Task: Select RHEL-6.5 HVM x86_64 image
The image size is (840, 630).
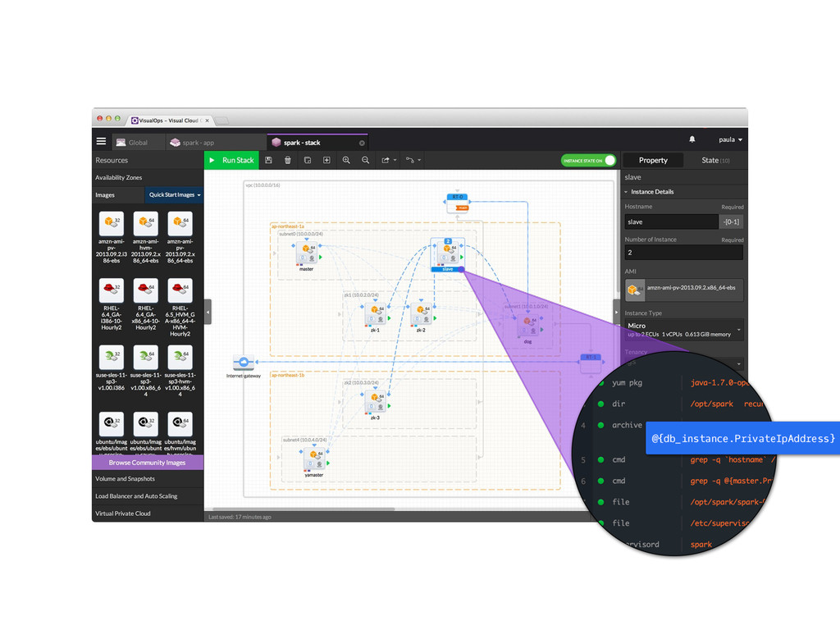Action: tap(180, 308)
